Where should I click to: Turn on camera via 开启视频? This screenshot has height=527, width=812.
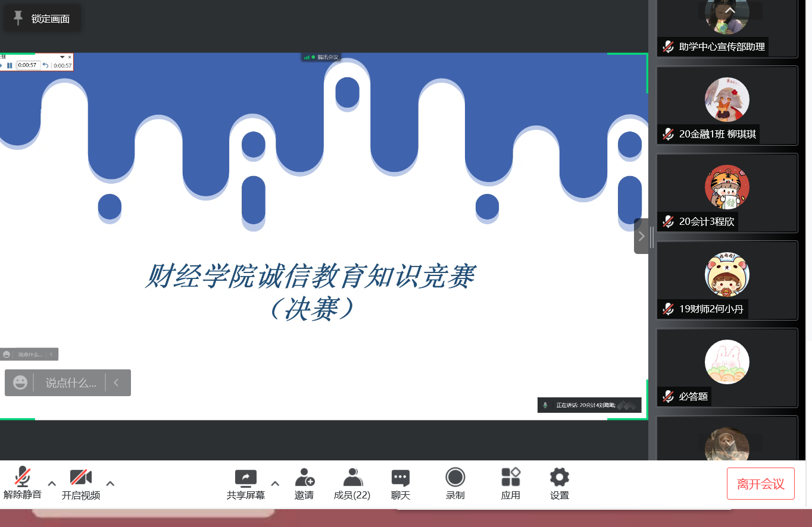80,478
